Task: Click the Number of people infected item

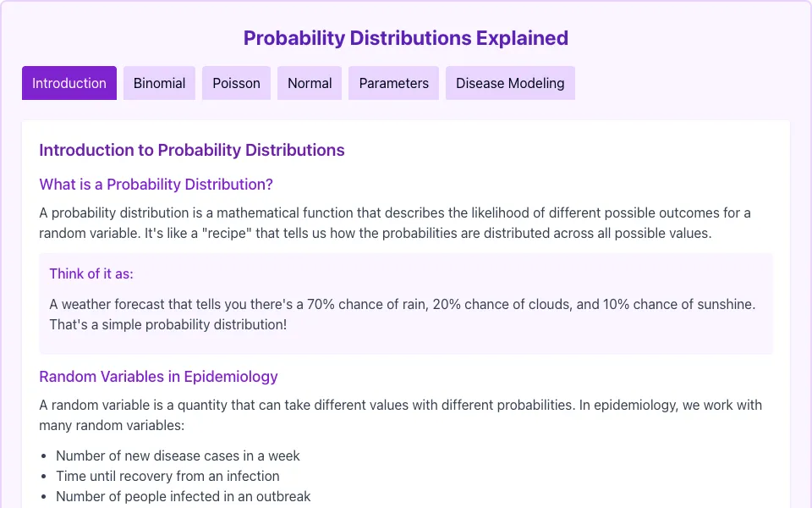Action: point(184,496)
